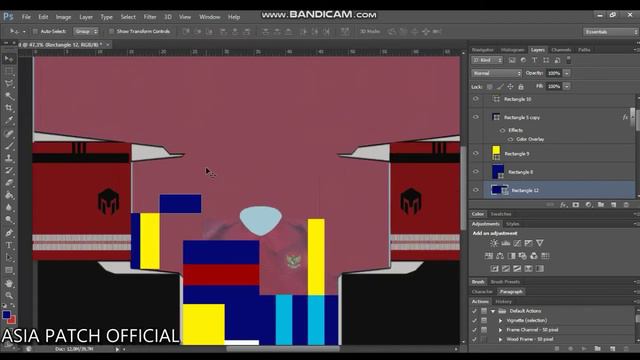Click the horizontal canvas scrollbar
The image size is (640, 360).
click(x=282, y=349)
